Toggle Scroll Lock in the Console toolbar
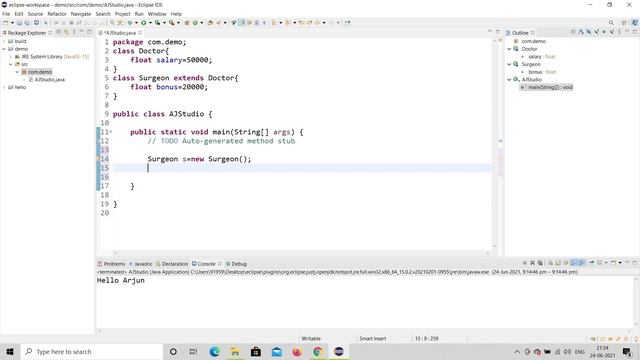 pos(558,263)
